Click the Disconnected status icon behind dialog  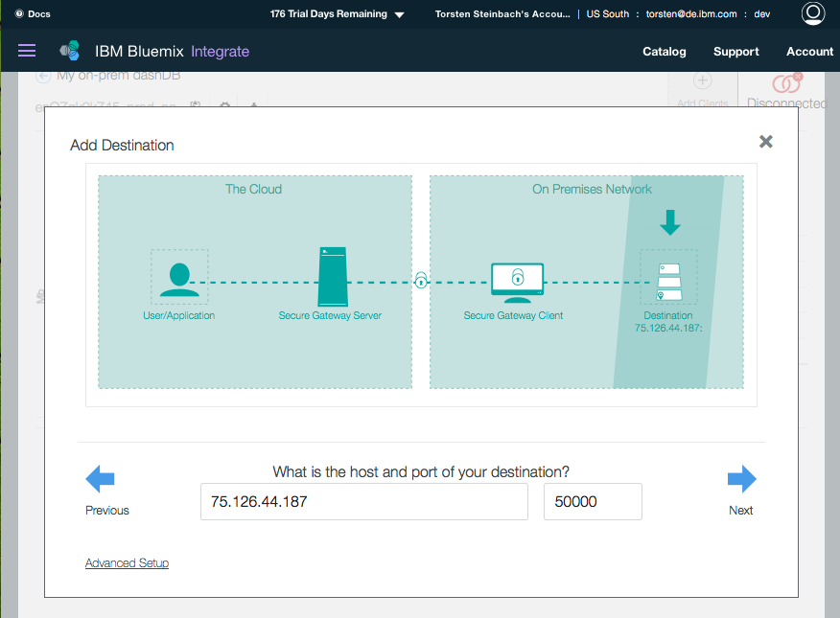[x=787, y=82]
